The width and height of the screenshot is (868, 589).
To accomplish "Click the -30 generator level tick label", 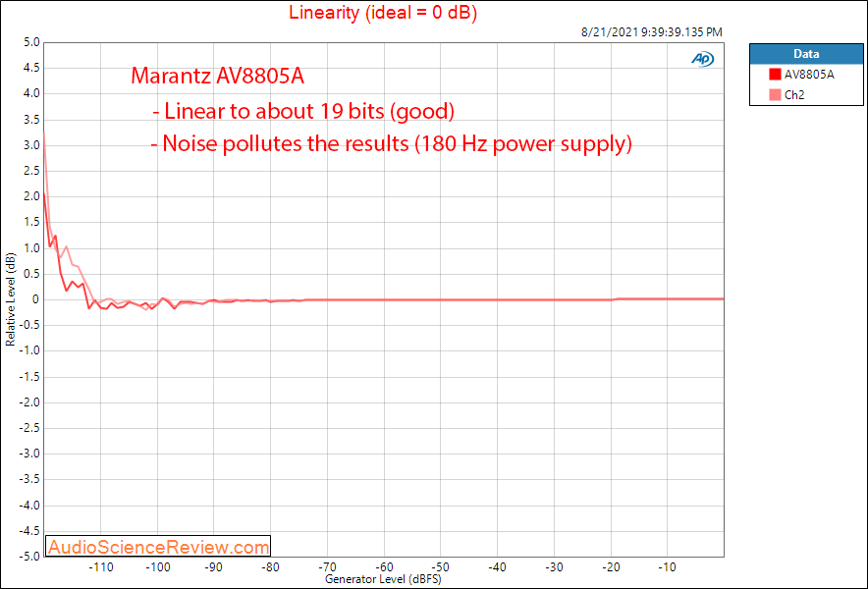I will (x=554, y=567).
